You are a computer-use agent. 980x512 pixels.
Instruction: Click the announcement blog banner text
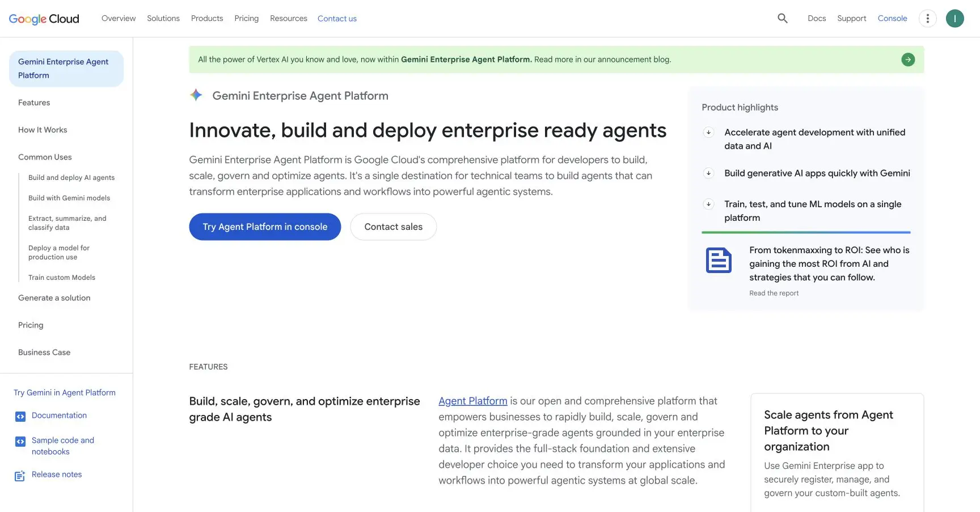434,60
